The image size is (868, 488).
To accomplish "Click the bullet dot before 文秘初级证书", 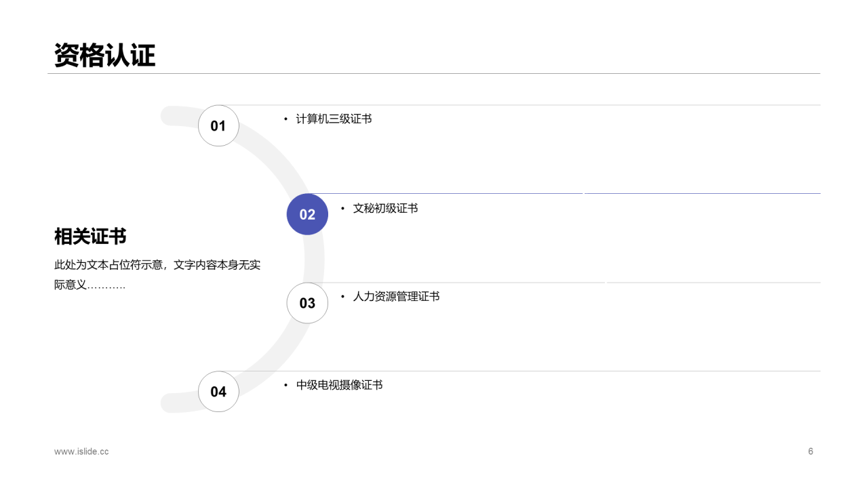I will (x=342, y=208).
